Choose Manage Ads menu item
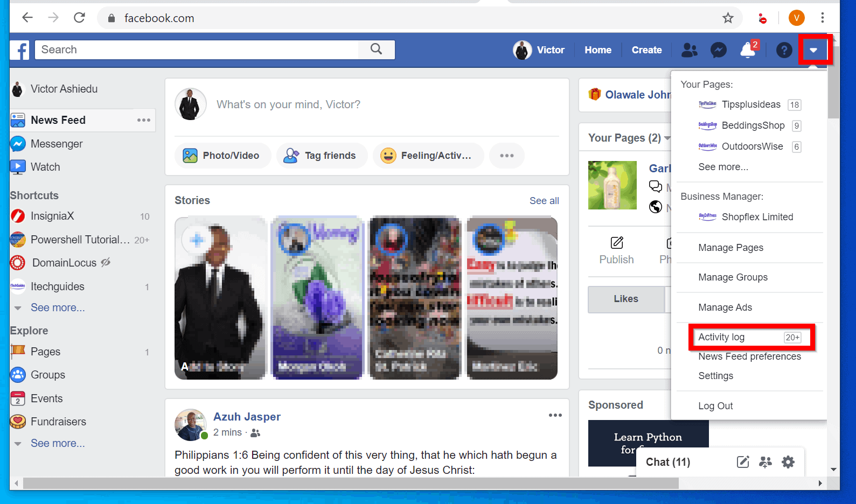This screenshot has width=856, height=504. click(725, 307)
